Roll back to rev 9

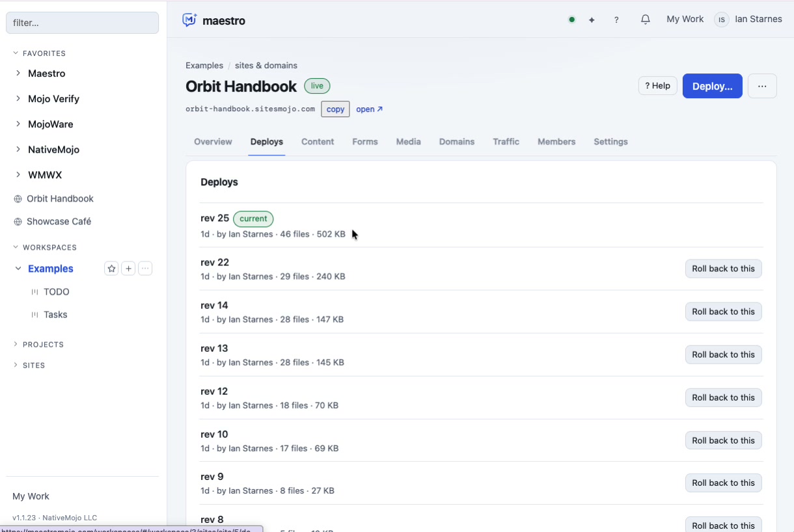click(724, 483)
